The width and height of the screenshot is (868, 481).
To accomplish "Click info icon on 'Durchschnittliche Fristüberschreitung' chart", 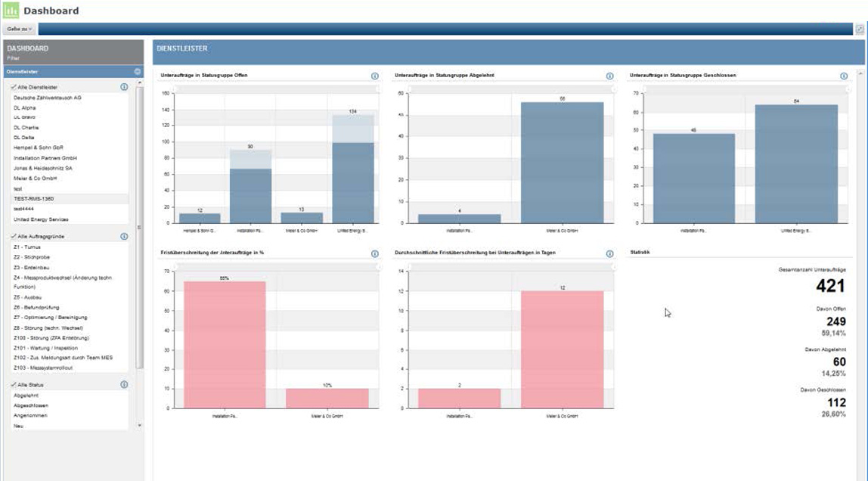I will click(x=611, y=252).
